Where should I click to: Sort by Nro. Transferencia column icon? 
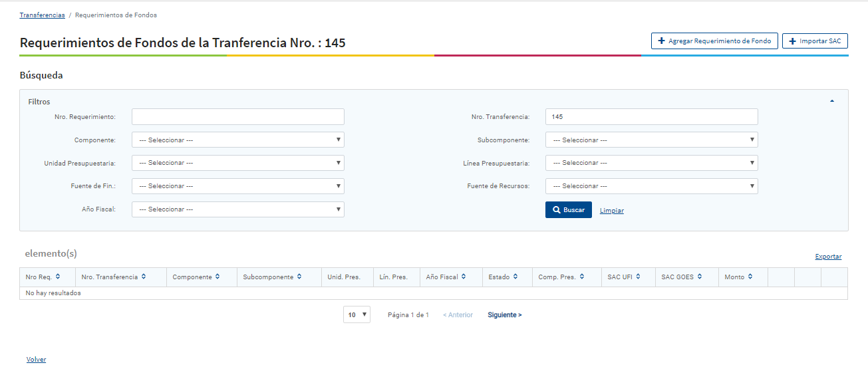[144, 277]
